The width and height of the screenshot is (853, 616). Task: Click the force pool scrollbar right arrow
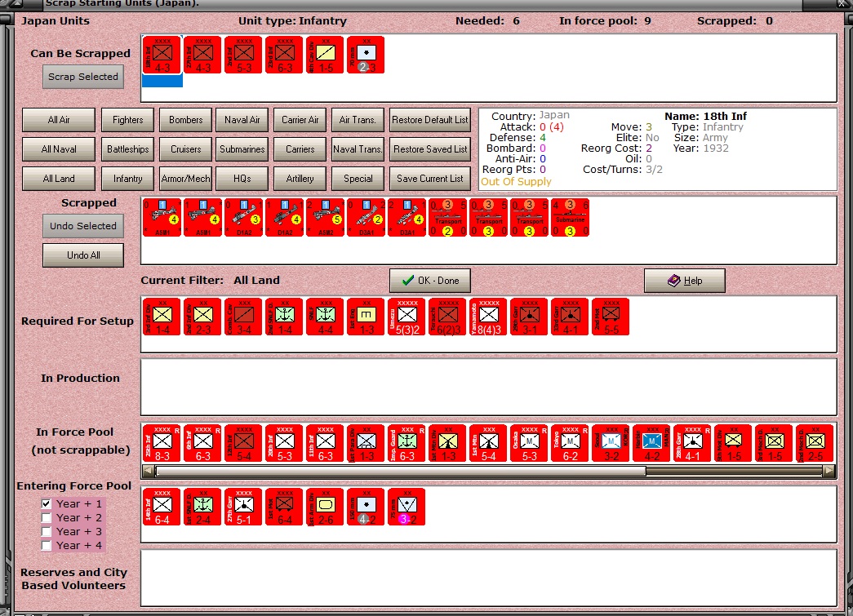point(829,471)
